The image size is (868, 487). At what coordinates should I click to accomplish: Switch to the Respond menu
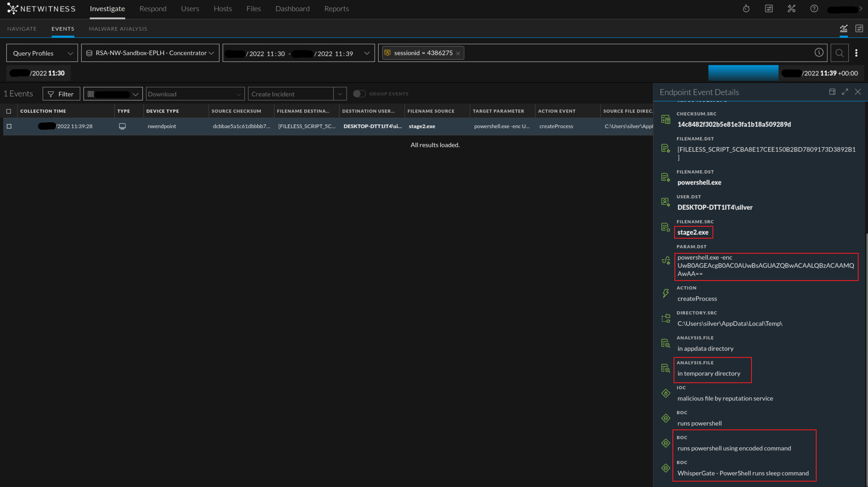[x=153, y=9]
